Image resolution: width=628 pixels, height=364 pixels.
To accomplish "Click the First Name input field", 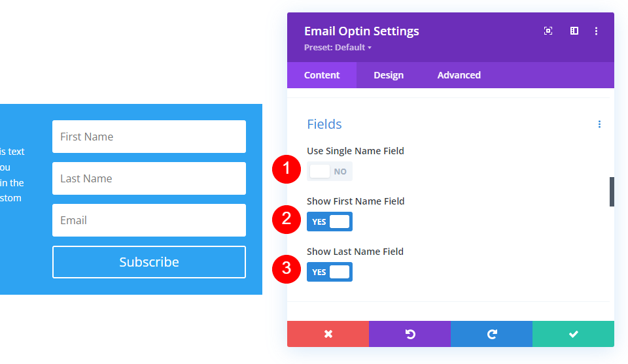I will (149, 137).
